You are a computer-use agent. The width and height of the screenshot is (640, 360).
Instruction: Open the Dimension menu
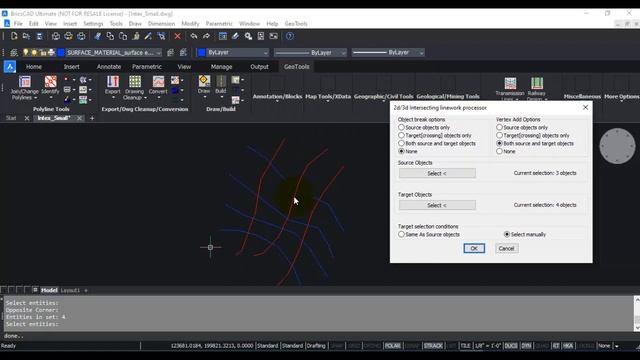click(x=161, y=24)
